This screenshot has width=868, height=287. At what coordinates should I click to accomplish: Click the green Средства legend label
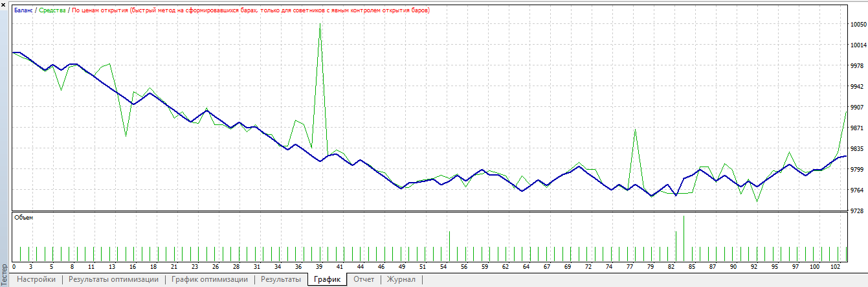tap(53, 11)
